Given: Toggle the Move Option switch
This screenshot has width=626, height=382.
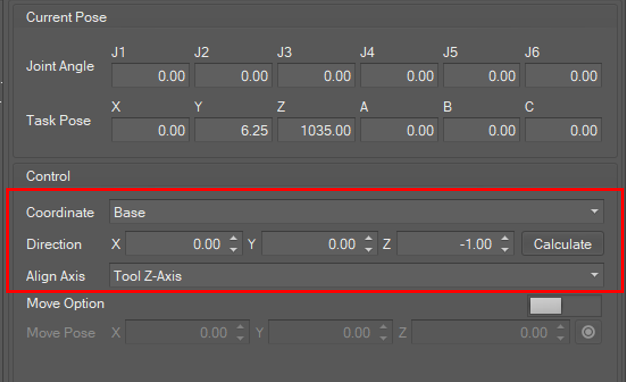Looking at the screenshot, I should point(564,306).
